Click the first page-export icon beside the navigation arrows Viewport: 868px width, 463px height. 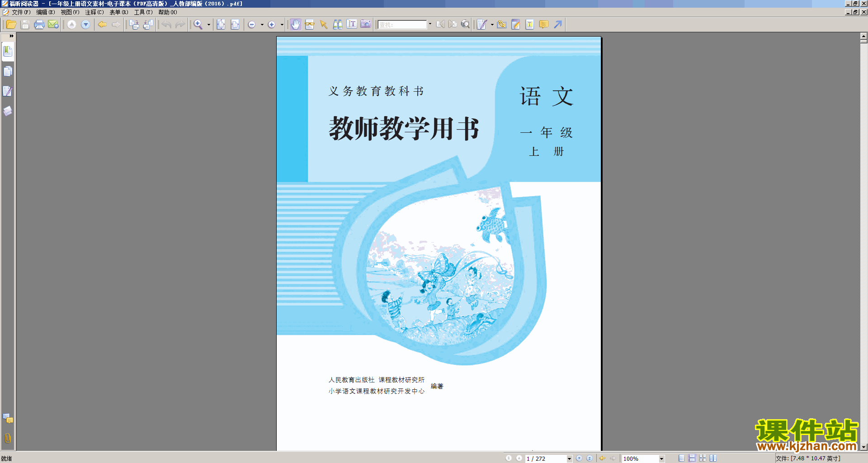click(134, 24)
